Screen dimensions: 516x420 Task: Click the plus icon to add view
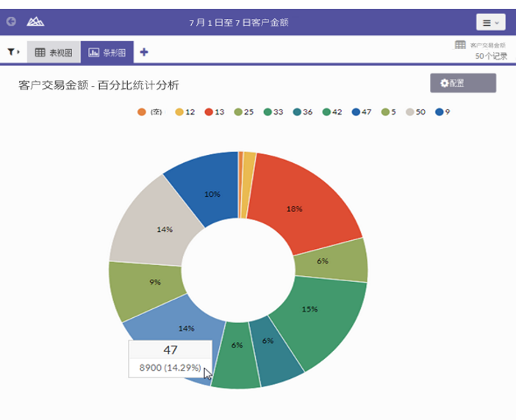pos(144,52)
